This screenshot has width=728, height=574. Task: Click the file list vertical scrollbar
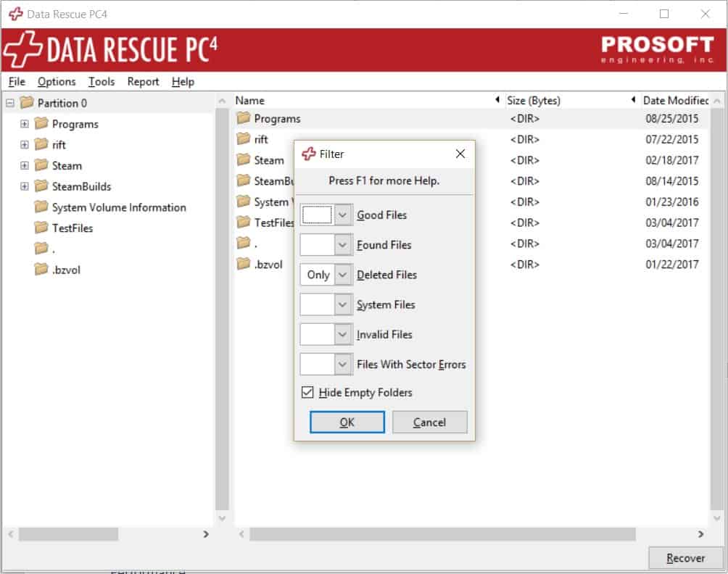(x=716, y=309)
